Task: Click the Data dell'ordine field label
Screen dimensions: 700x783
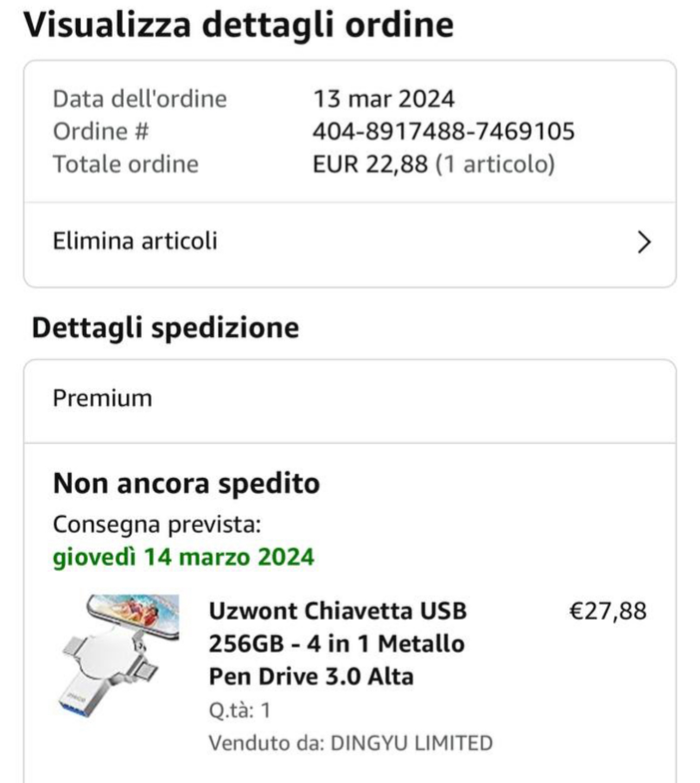Action: point(139,99)
